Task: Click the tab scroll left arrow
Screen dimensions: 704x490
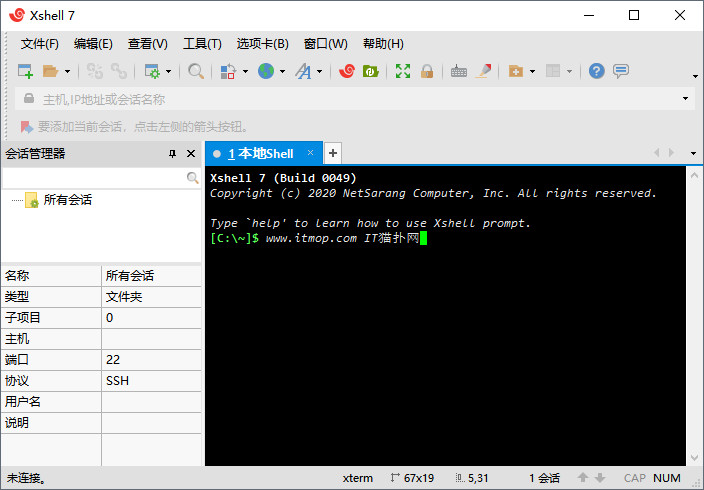Action: 657,153
